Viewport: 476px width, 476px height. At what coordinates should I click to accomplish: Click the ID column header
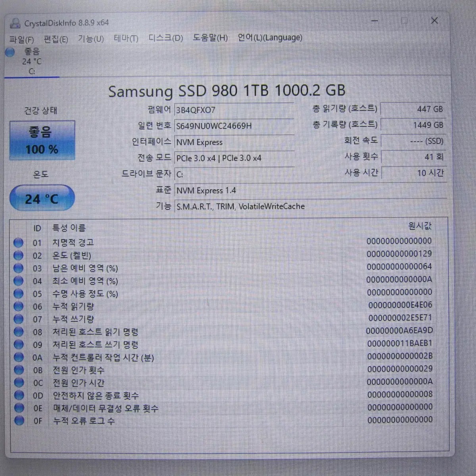coord(37,228)
